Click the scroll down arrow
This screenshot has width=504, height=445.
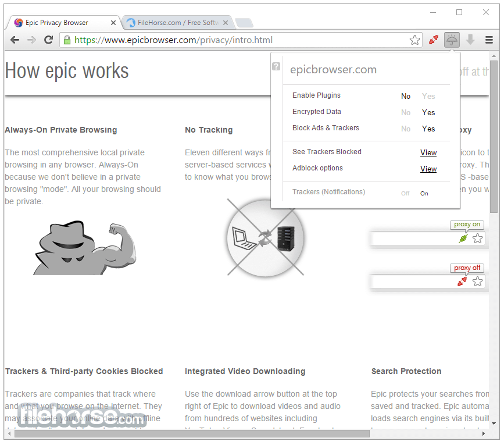point(494,423)
